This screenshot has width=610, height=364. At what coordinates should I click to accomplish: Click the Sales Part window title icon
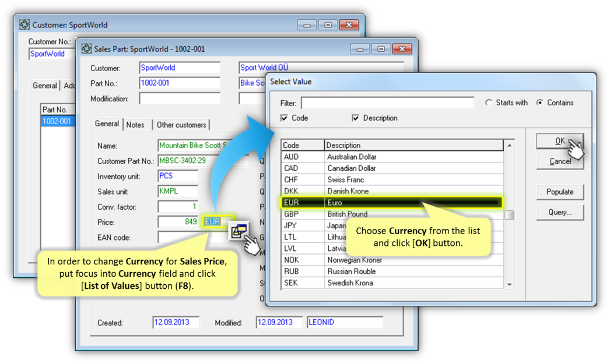point(86,49)
